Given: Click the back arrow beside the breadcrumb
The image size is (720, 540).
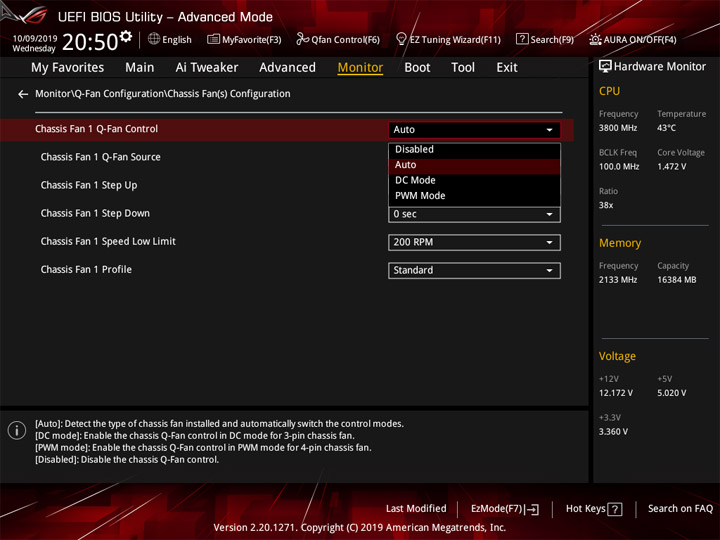Looking at the screenshot, I should click(x=23, y=94).
